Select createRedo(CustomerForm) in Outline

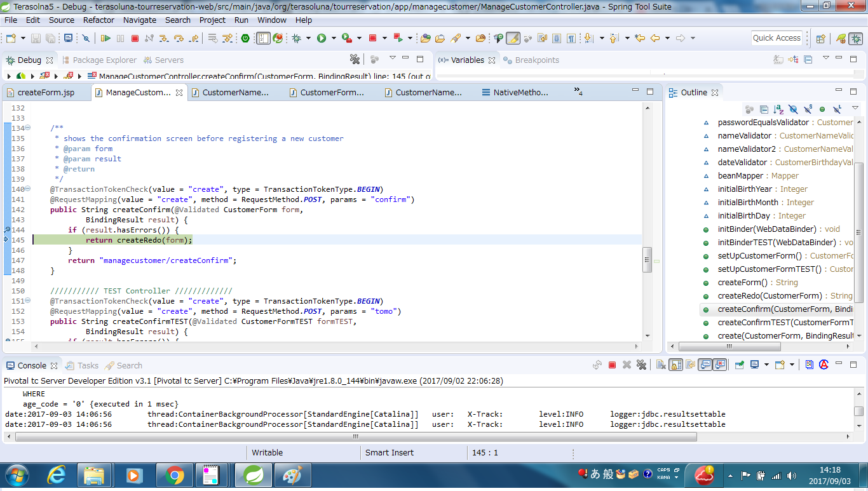point(785,296)
